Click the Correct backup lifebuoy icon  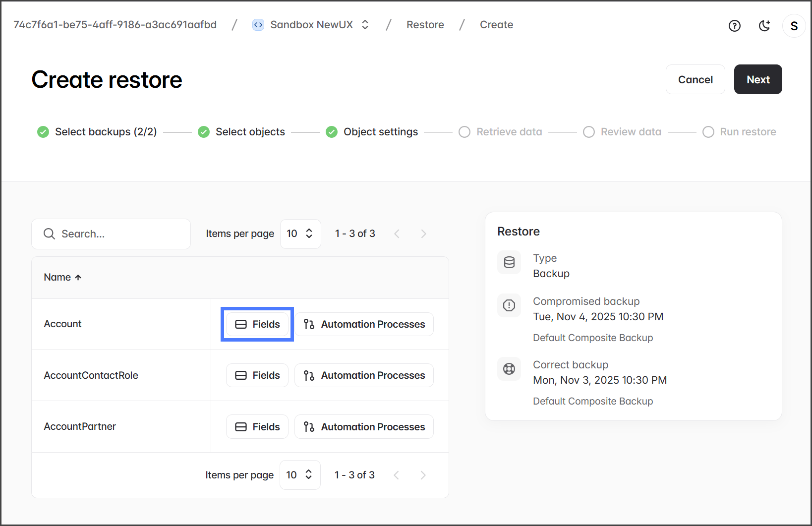[509, 369]
